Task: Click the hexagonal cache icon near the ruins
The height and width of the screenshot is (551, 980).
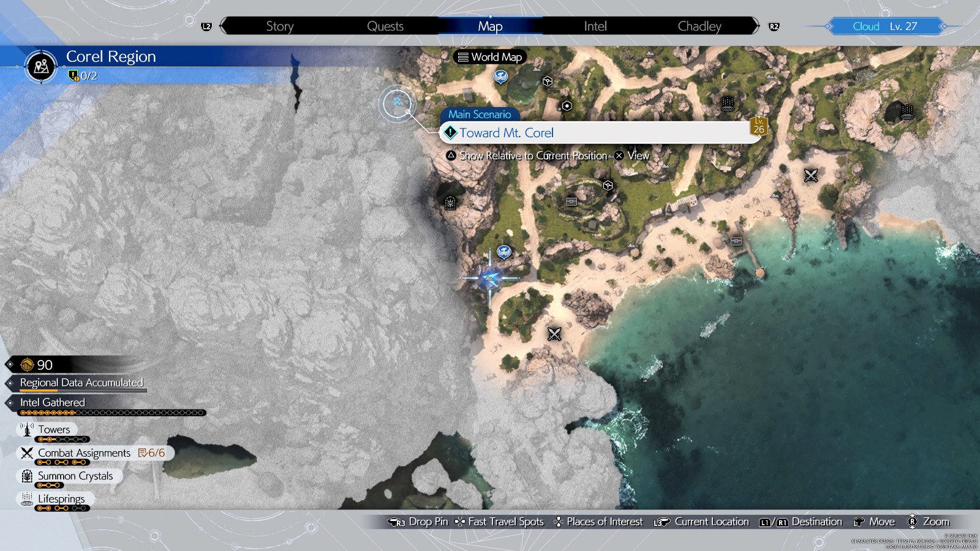Action: pos(607,186)
